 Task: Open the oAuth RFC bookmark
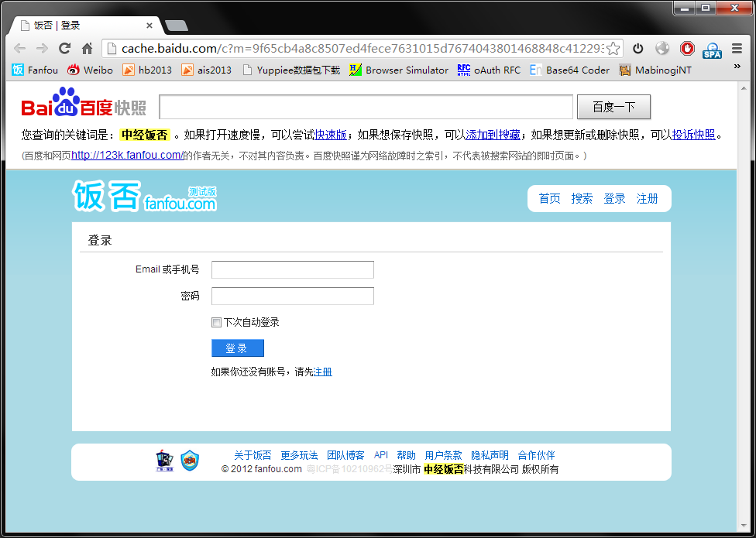(x=489, y=70)
